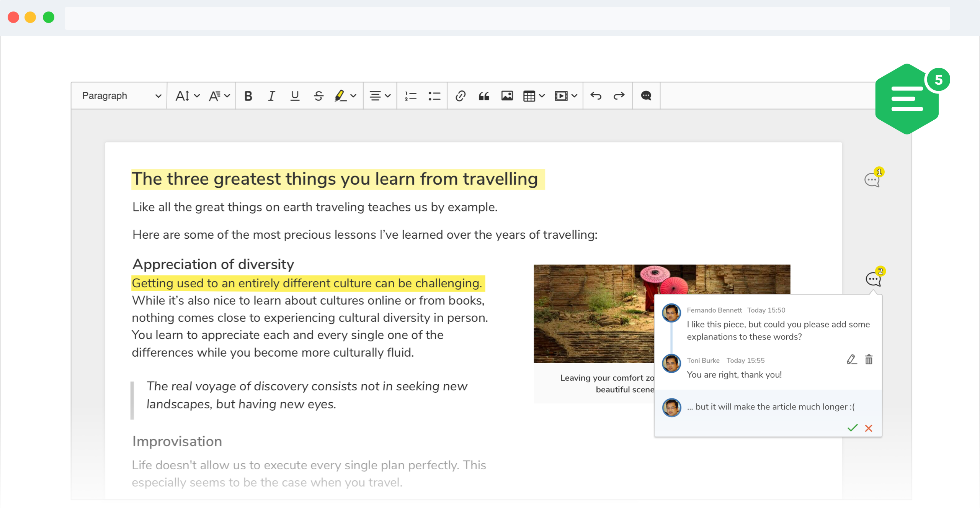Click the Strikethrough formatting icon
980x508 pixels.
[318, 95]
